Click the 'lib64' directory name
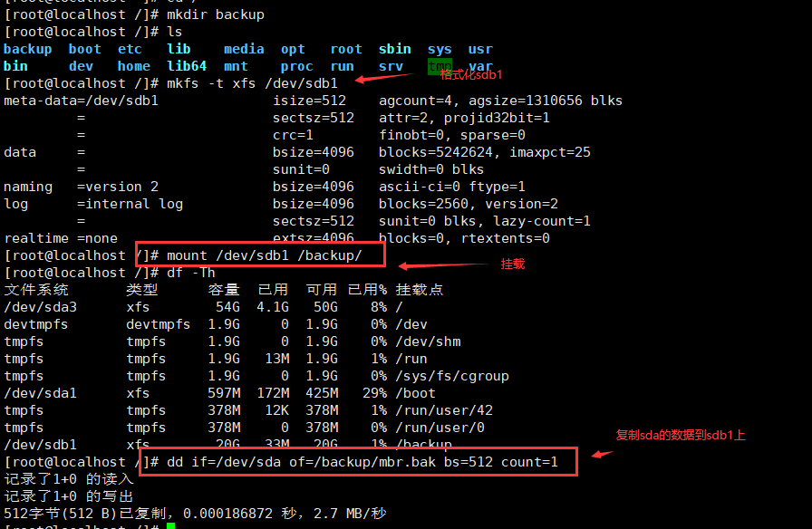Image resolution: width=812 pixels, height=529 pixels. [187, 66]
